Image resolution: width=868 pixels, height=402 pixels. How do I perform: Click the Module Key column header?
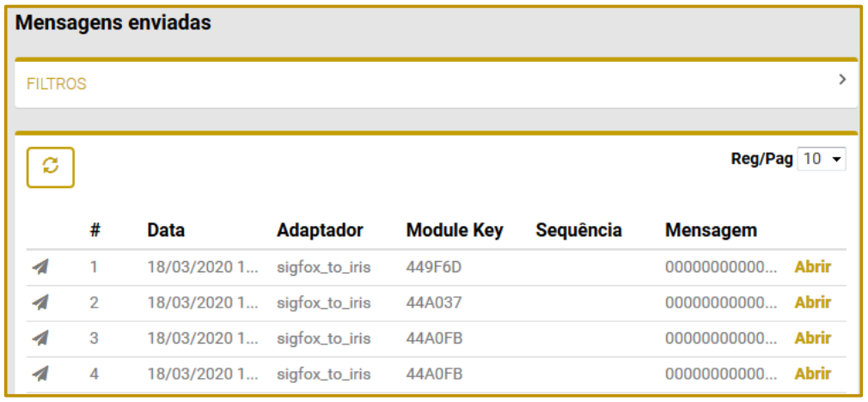(455, 230)
